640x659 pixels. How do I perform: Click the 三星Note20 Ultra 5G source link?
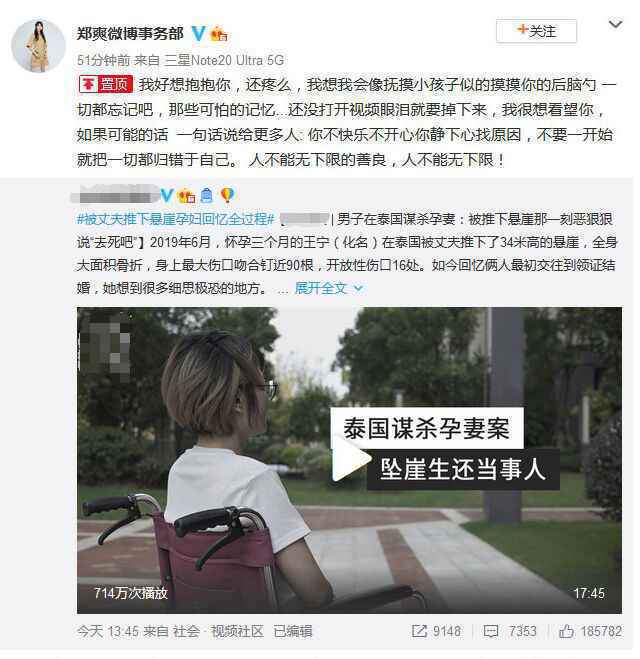[x=224, y=61]
